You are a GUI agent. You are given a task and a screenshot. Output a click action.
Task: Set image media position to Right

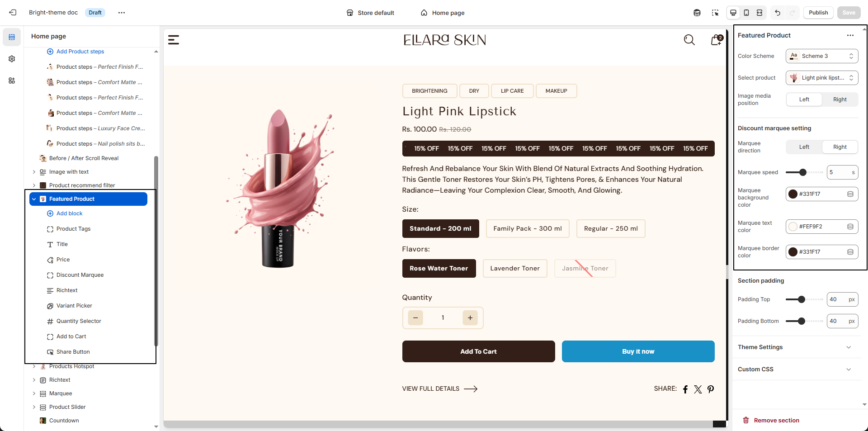click(840, 99)
